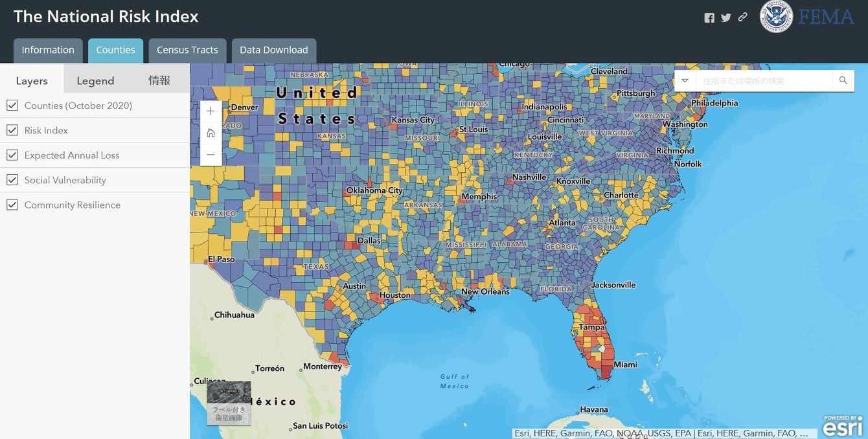Screen dimensions: 868x439
Task: Open the Data Download tab
Action: (273, 50)
